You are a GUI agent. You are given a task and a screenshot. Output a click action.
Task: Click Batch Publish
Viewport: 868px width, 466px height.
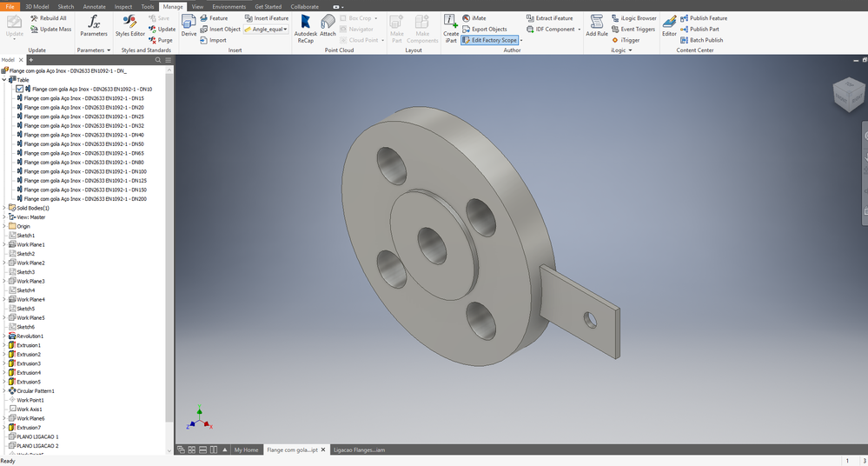[x=701, y=40]
